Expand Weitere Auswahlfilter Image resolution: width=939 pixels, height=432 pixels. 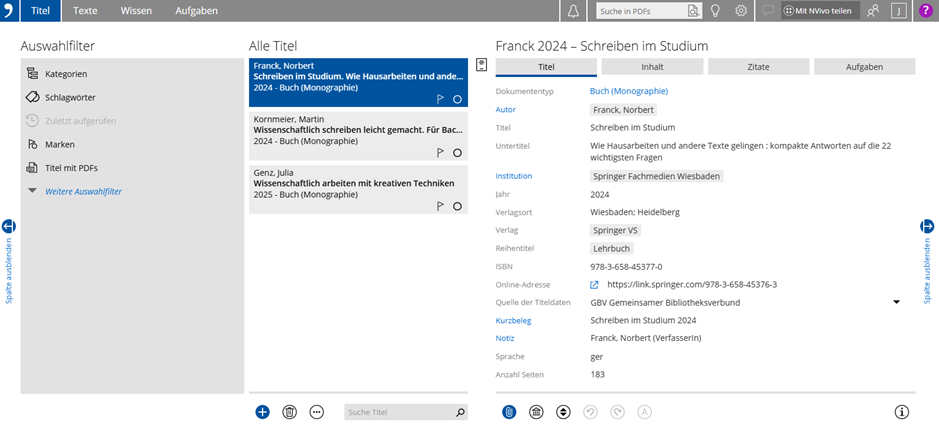coord(83,191)
